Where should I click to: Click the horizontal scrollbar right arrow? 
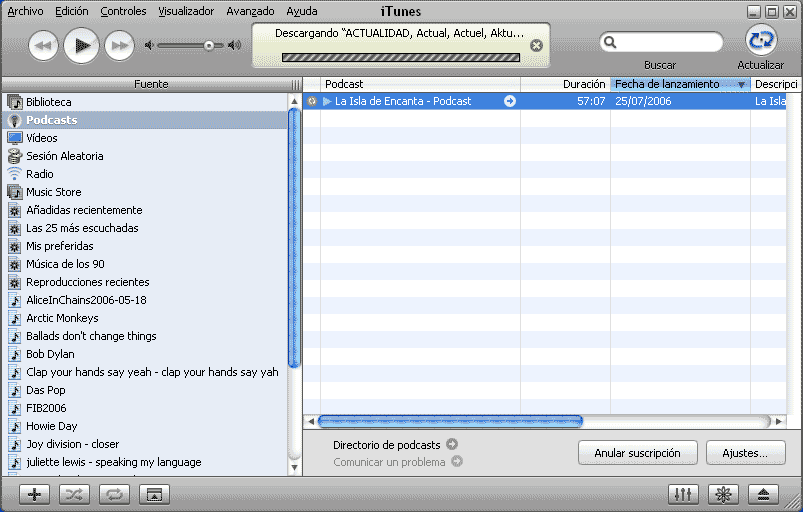click(x=779, y=421)
